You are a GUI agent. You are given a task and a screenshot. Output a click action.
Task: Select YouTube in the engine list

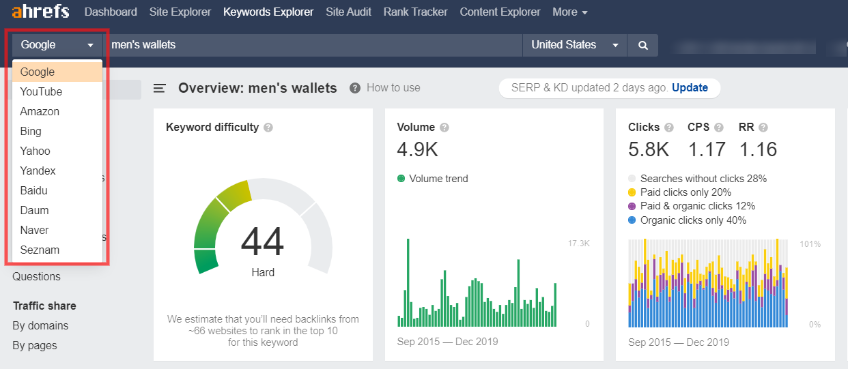coord(57,92)
